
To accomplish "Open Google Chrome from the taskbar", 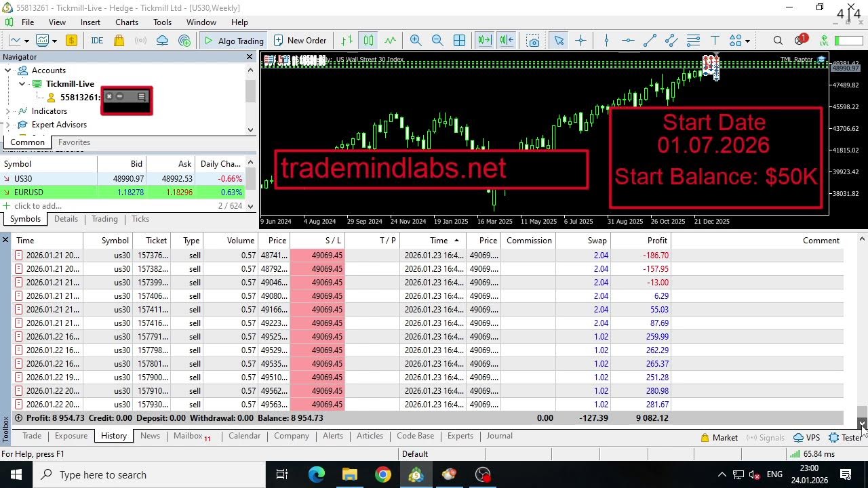I will [x=382, y=474].
